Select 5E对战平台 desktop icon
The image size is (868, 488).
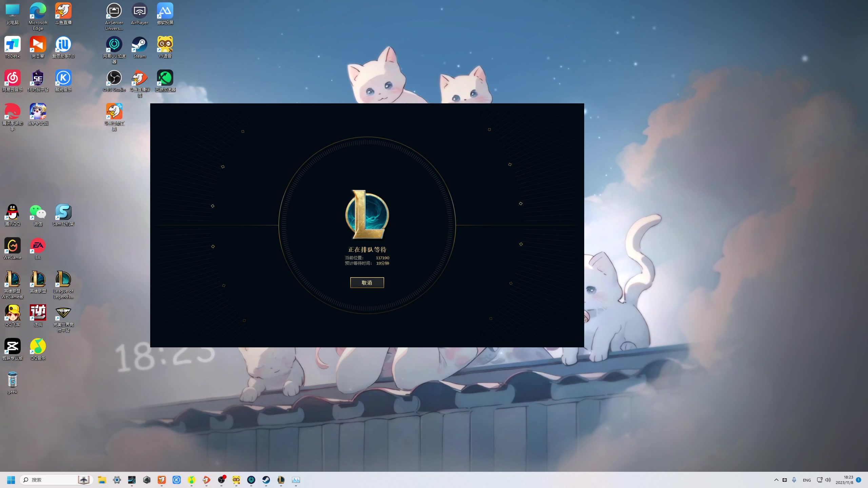[x=38, y=81]
